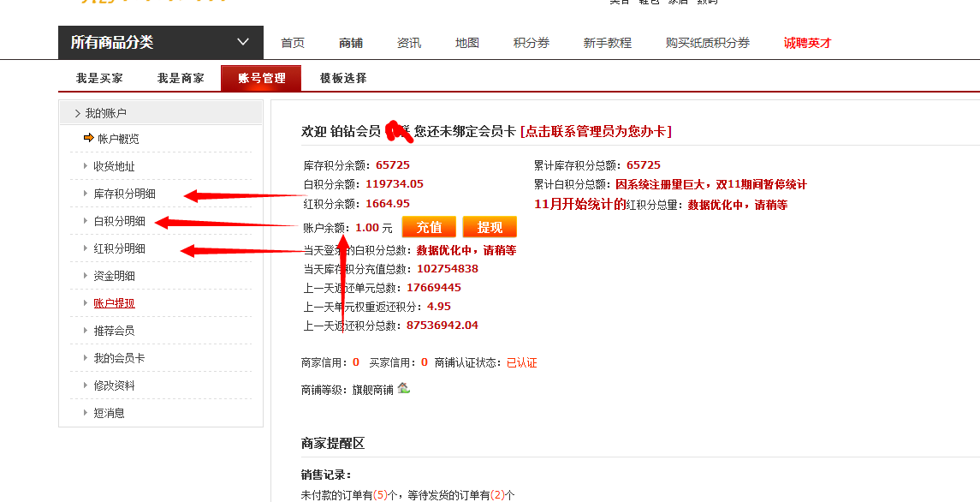Open 收货地址 in the sidebar

[x=114, y=166]
